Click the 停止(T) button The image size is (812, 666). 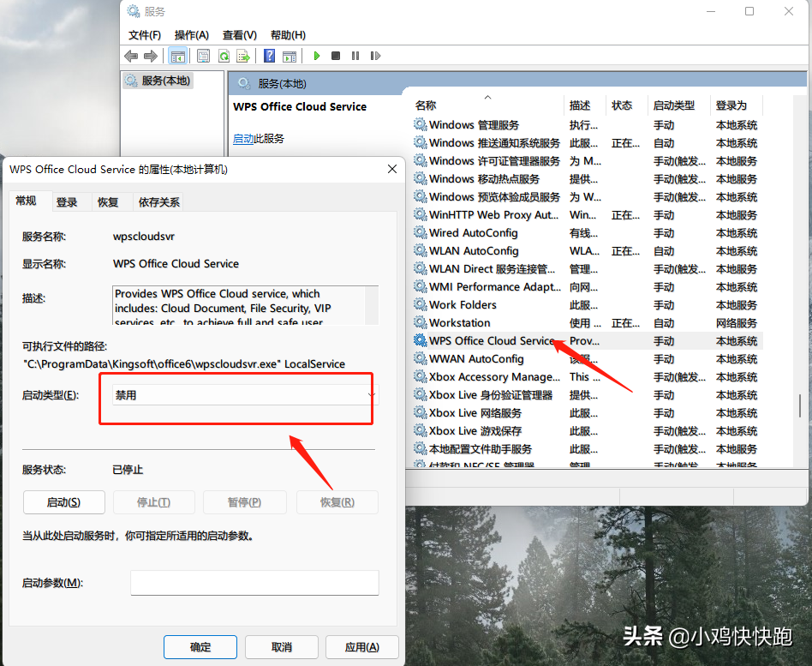click(153, 502)
